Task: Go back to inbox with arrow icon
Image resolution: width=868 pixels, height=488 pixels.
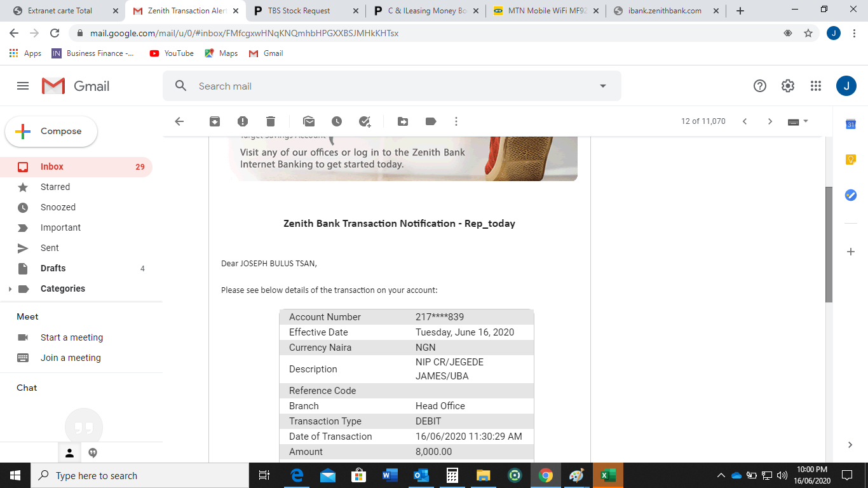Action: tap(179, 121)
